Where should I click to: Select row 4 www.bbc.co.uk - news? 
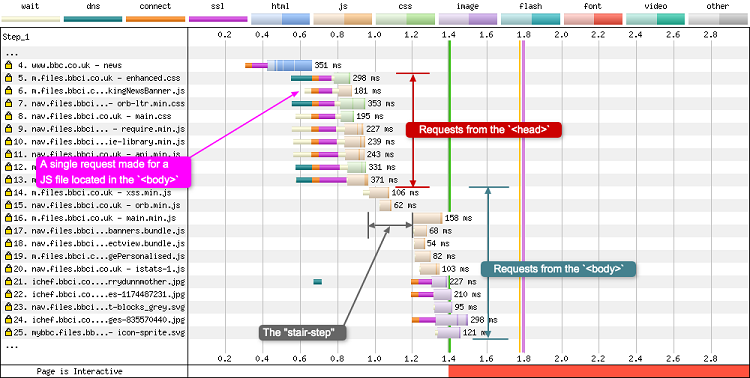[x=77, y=65]
